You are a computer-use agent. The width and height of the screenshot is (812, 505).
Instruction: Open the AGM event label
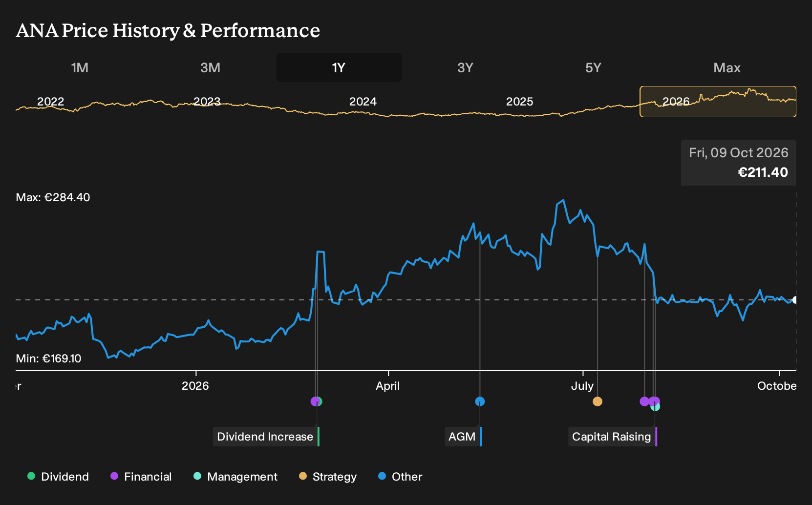pos(463,437)
